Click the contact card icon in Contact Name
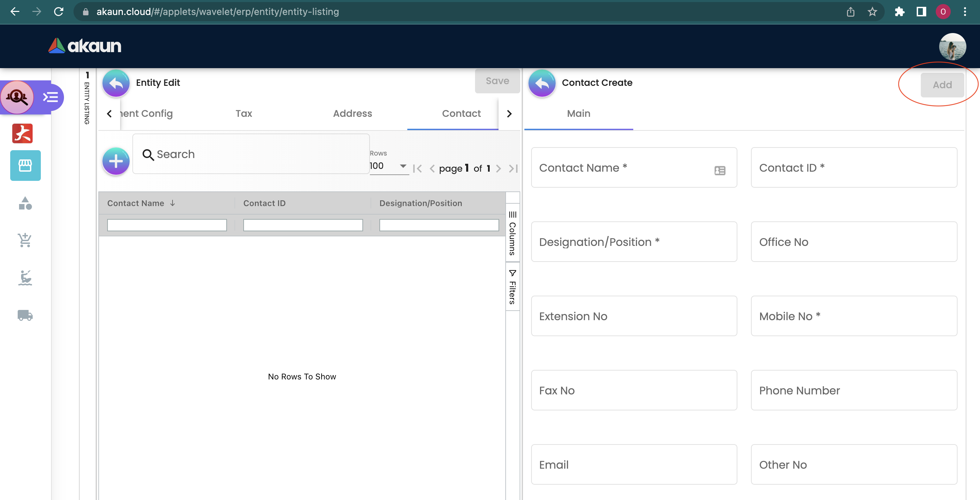The image size is (980, 500). [719, 170]
